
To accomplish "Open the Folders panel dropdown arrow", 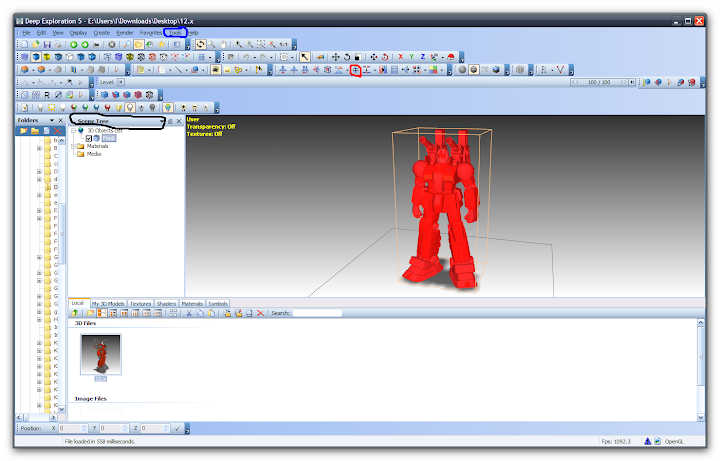I will pos(52,120).
